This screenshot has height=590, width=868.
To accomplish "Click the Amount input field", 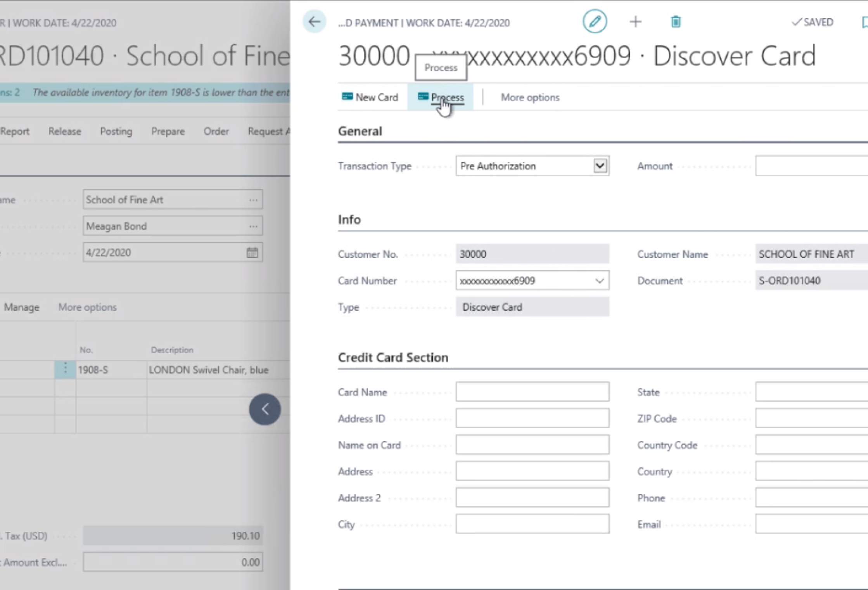I will (x=811, y=166).
